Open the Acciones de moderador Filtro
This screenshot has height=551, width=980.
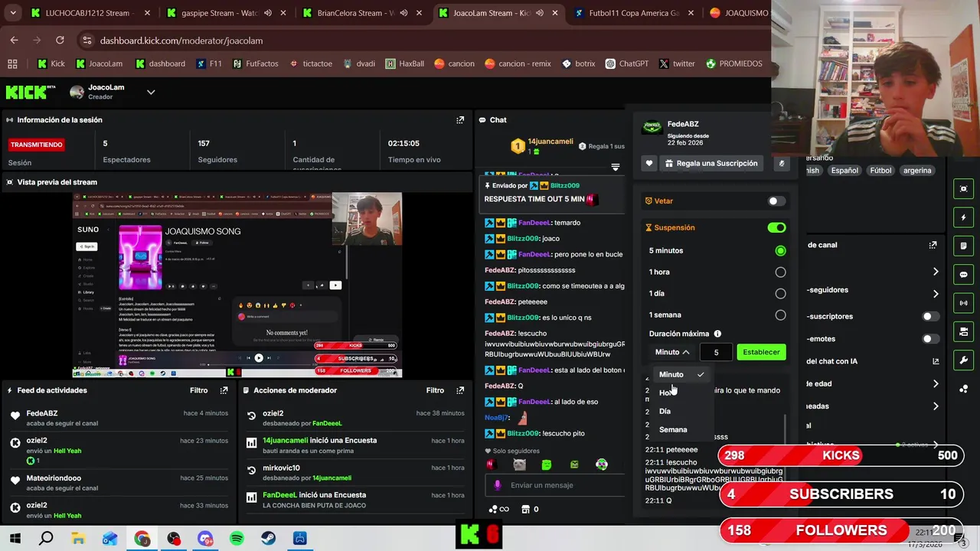pyautogui.click(x=435, y=390)
